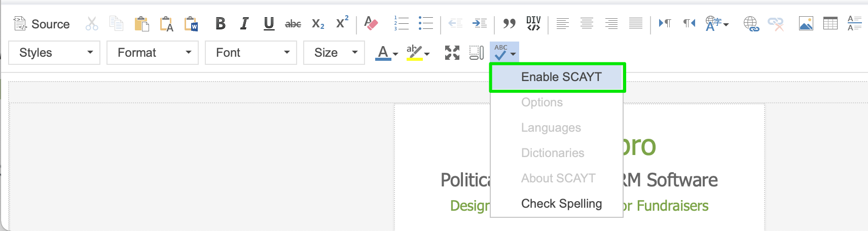
Task: Click the Cut scissors icon
Action: pyautogui.click(x=92, y=24)
